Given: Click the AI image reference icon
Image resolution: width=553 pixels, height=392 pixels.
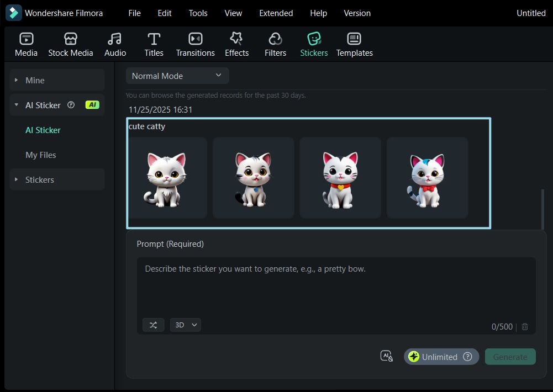Looking at the screenshot, I should tap(386, 356).
